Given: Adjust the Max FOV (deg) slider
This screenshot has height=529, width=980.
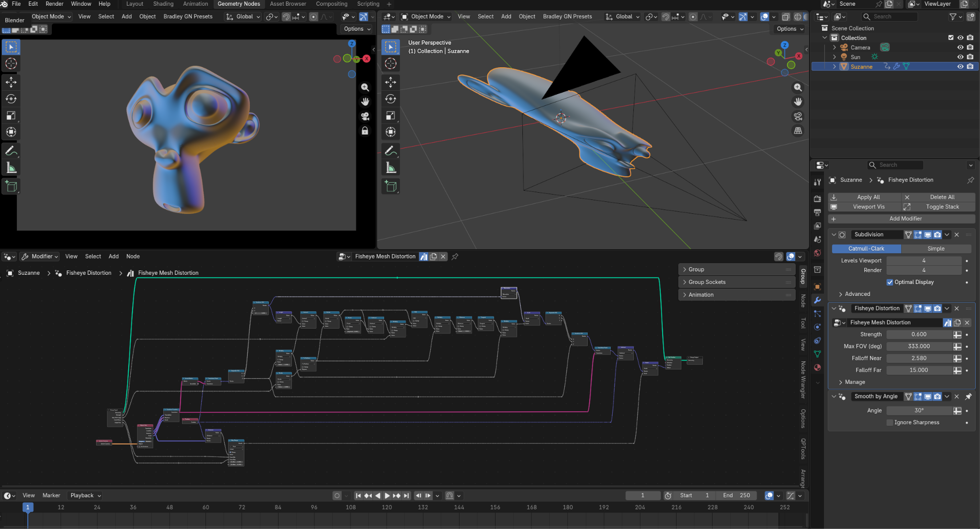Looking at the screenshot, I should [919, 346].
